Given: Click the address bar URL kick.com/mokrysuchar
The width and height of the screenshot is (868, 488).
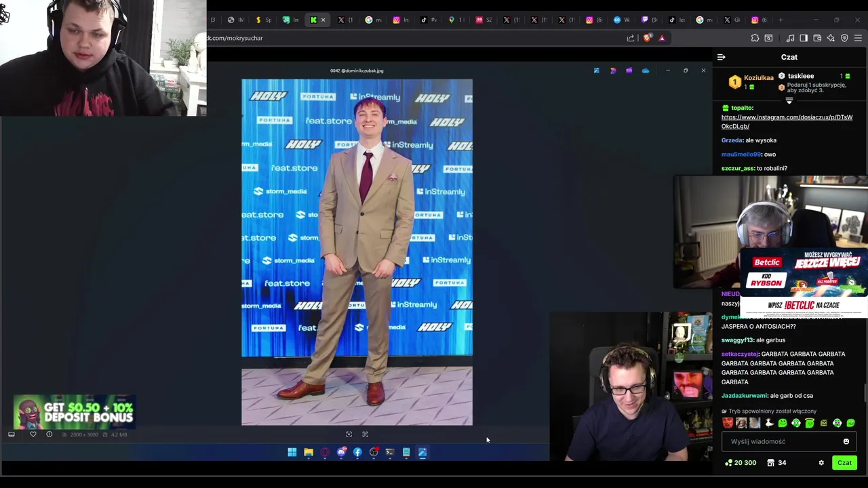Looking at the screenshot, I should pos(235,38).
